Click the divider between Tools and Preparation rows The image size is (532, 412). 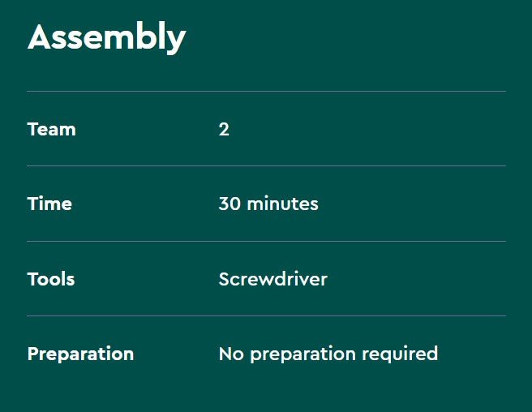point(266,315)
